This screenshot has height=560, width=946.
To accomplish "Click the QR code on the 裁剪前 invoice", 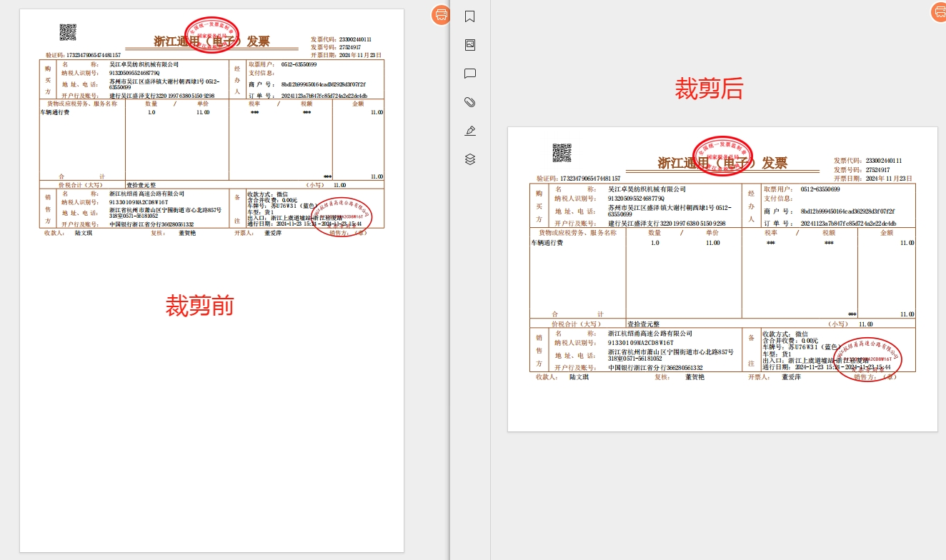I will coord(68,32).
